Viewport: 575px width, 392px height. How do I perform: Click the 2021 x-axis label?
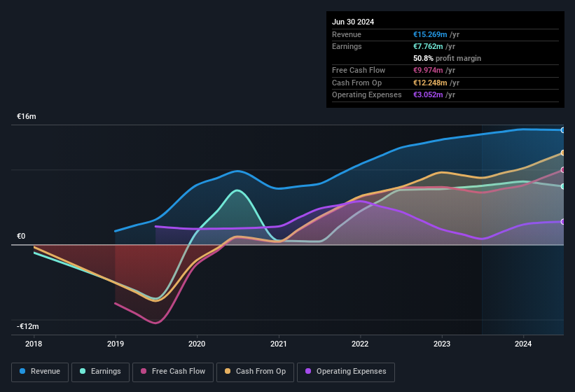[x=279, y=344]
